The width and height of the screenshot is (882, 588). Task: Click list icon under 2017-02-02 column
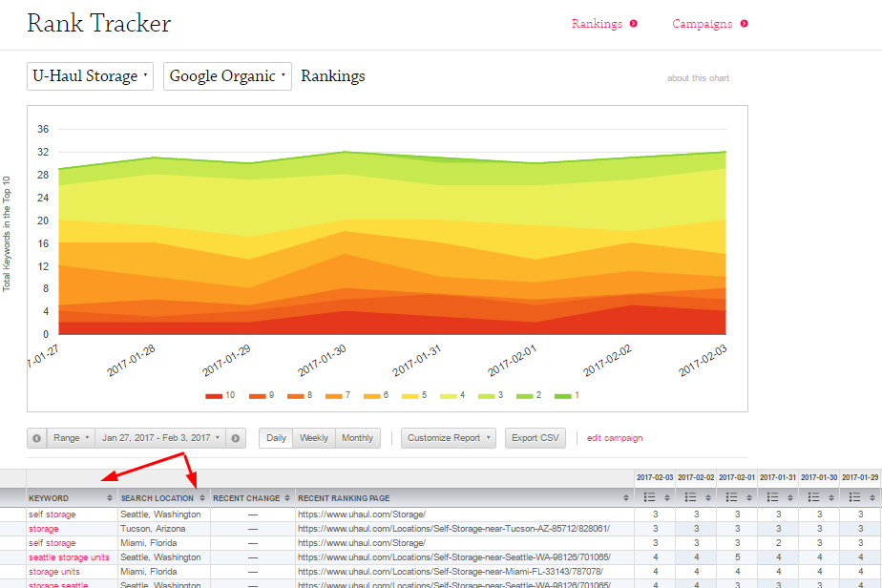tap(690, 497)
